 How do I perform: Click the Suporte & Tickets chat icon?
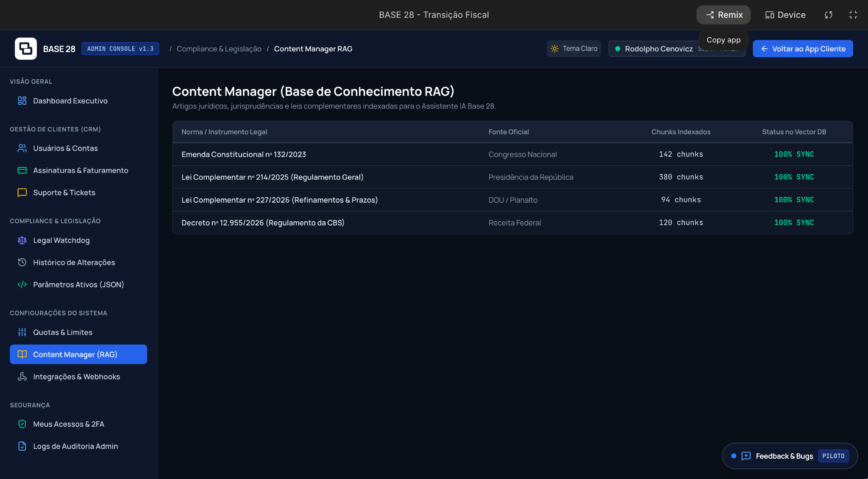22,192
